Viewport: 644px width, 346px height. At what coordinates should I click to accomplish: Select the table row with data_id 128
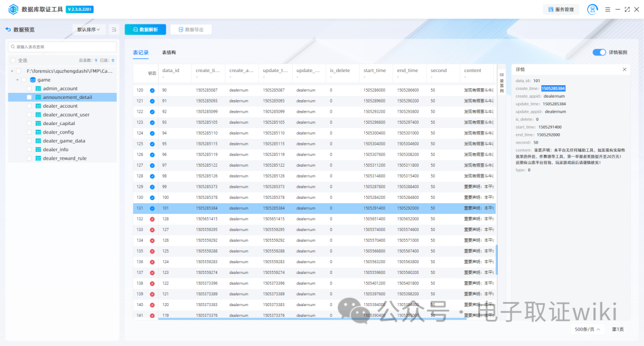[x=314, y=219]
